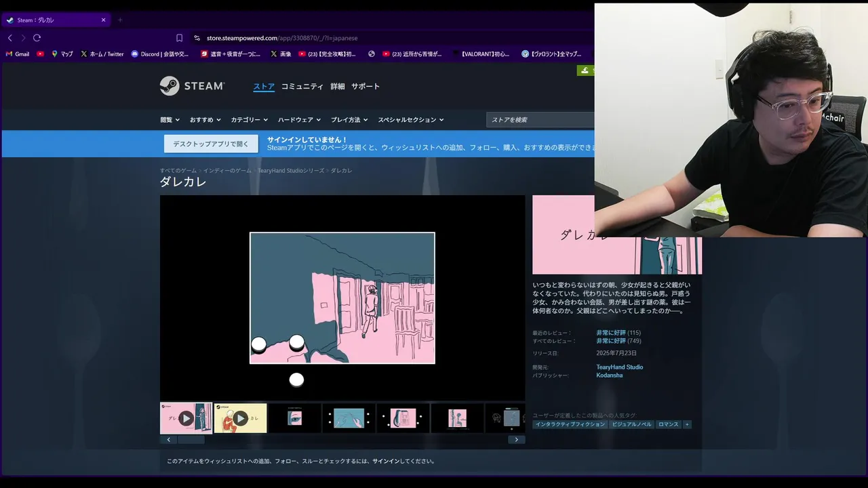The height and width of the screenshot is (488, 868).
Task: Open ダレカレ breadcrumb link
Action: point(342,171)
